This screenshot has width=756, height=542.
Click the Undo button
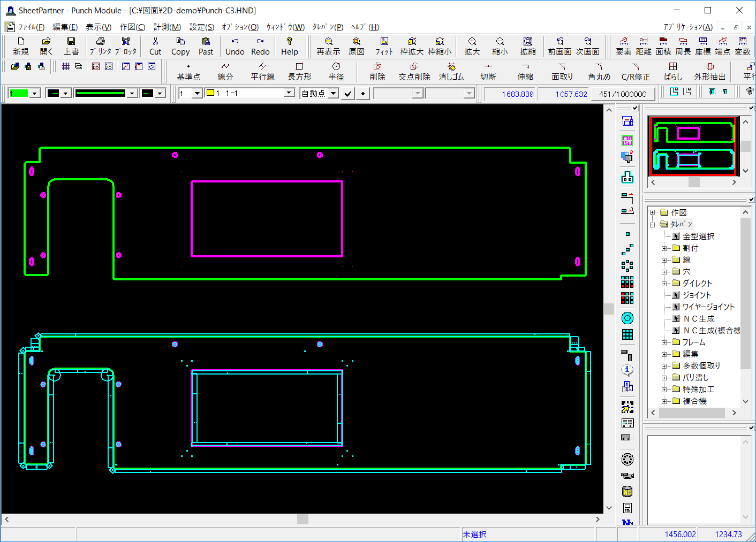(235, 47)
